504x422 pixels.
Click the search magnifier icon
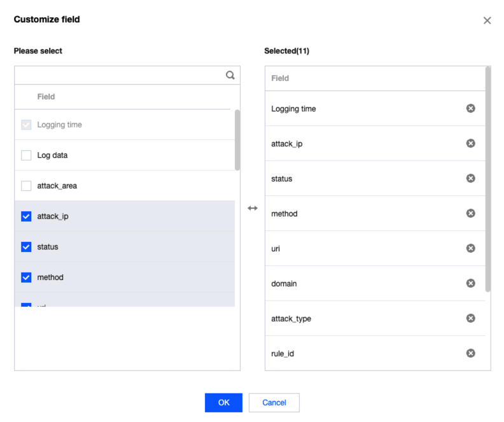(x=230, y=75)
